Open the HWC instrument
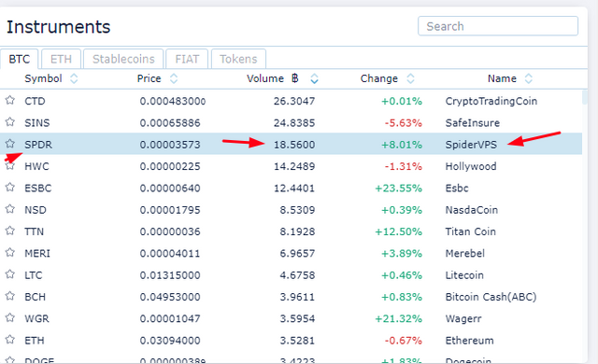 pos(36,166)
